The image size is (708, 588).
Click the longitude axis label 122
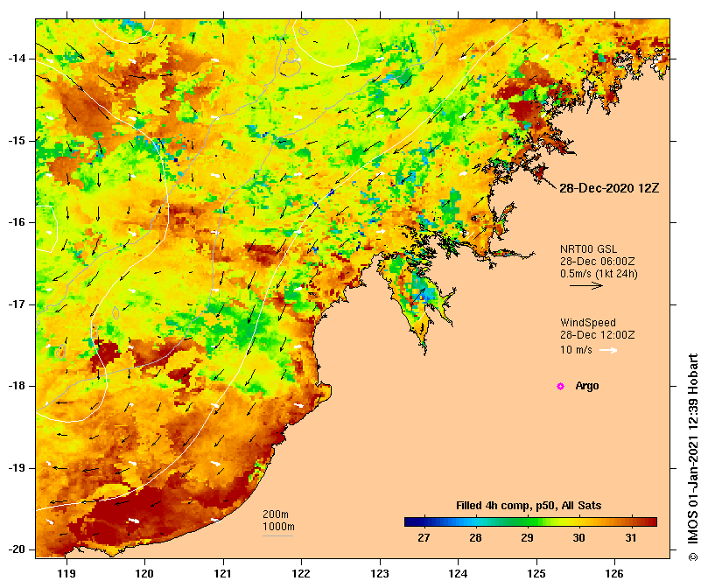[301, 573]
